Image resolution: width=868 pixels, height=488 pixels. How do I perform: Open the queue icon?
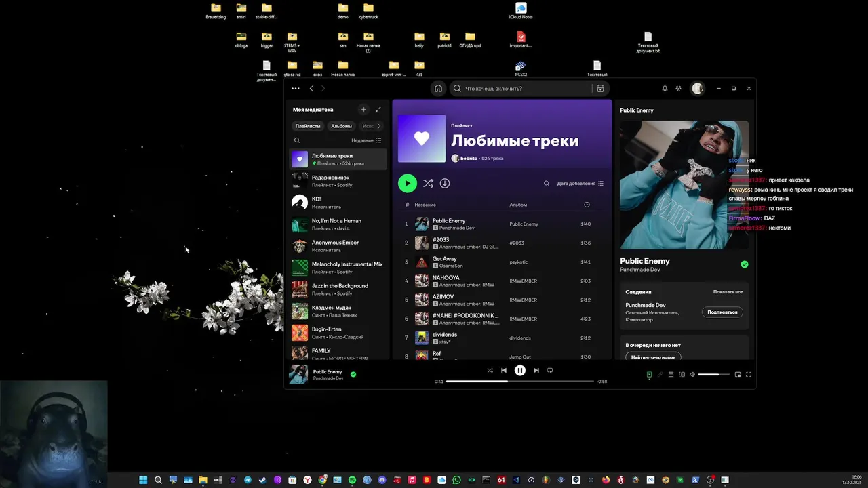click(671, 375)
